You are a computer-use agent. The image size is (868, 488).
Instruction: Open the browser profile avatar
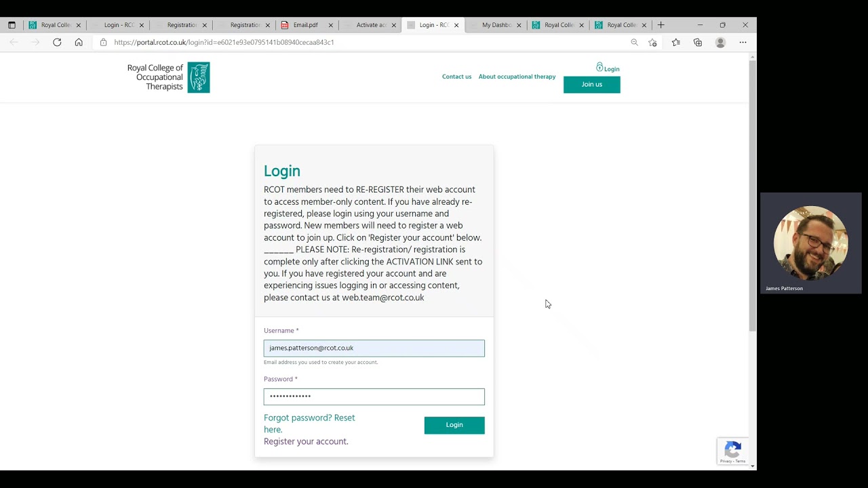[x=720, y=42]
